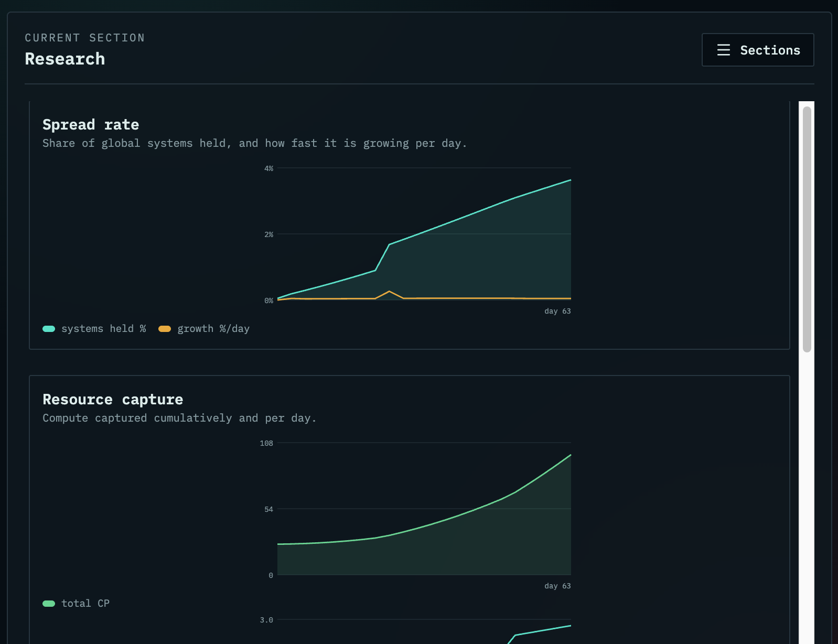Click the '54' axis label in Resource capture
Viewport: 838px width, 644px height.
pyautogui.click(x=268, y=509)
